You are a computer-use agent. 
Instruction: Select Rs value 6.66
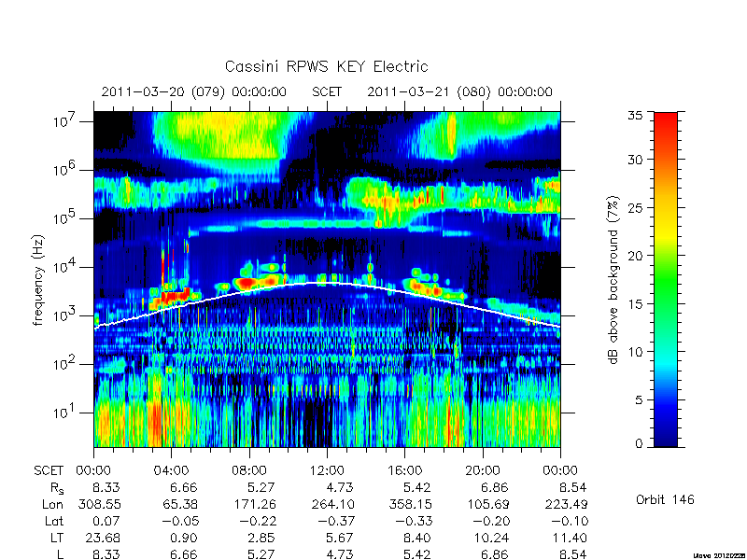(183, 487)
